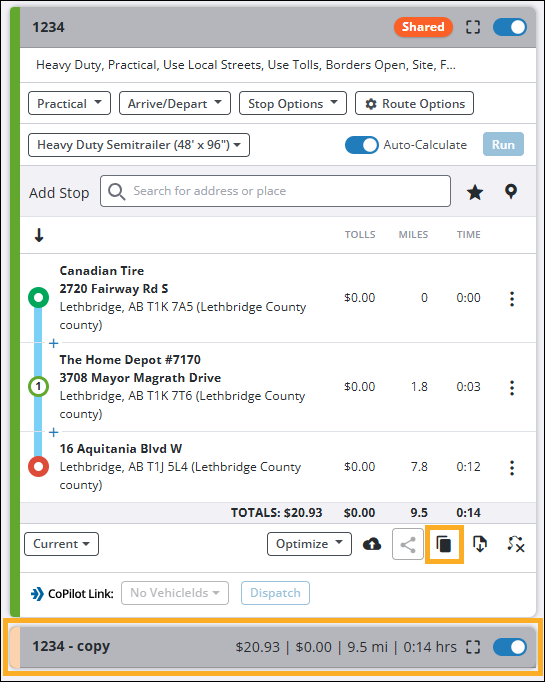Click the Canadian Tire origin stop marker
The image size is (545, 682).
pyautogui.click(x=38, y=298)
